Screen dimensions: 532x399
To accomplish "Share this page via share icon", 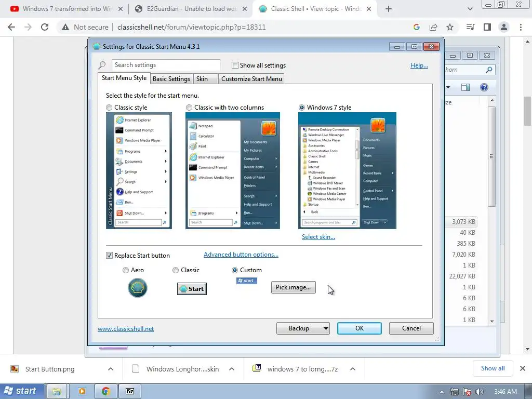I will [433, 27].
